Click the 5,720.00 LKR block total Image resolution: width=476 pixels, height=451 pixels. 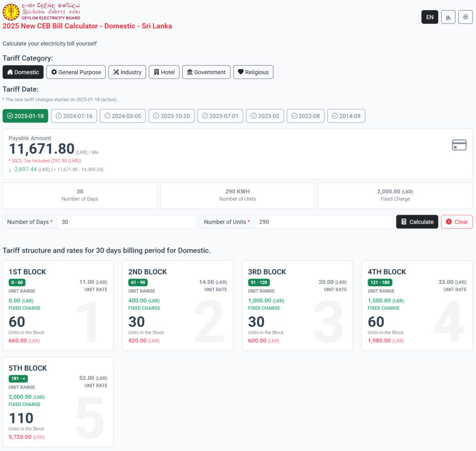click(x=26, y=437)
